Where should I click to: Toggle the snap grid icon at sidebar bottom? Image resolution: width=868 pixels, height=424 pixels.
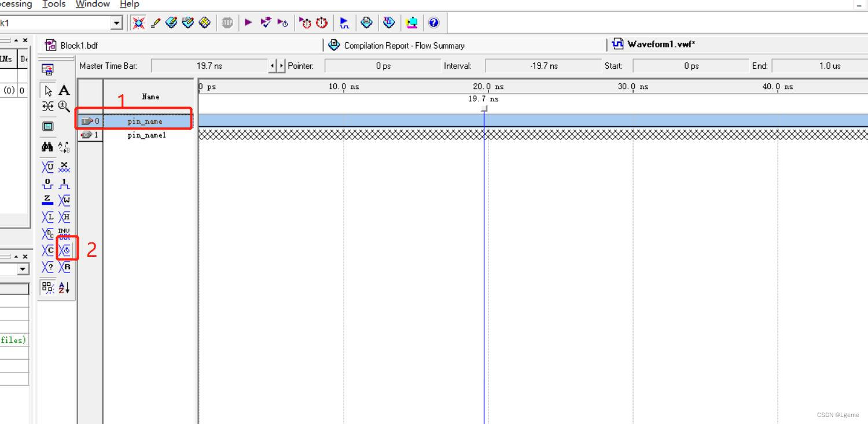coord(47,287)
